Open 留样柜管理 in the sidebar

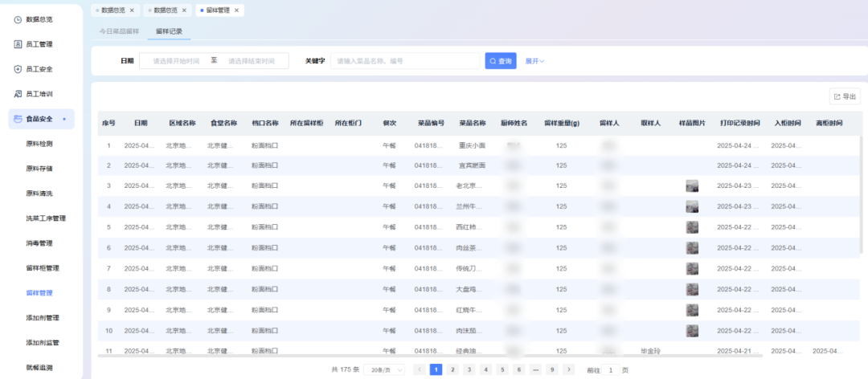(43, 268)
